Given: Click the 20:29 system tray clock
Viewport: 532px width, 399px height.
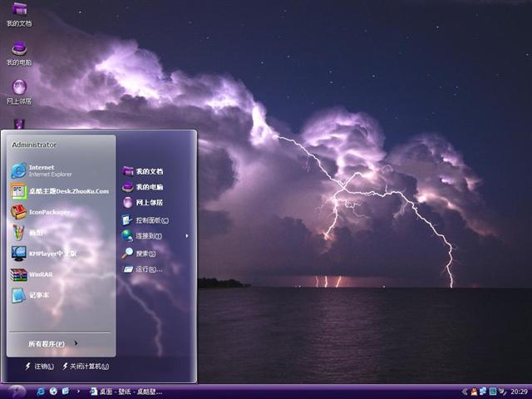Looking at the screenshot, I should 519,391.
